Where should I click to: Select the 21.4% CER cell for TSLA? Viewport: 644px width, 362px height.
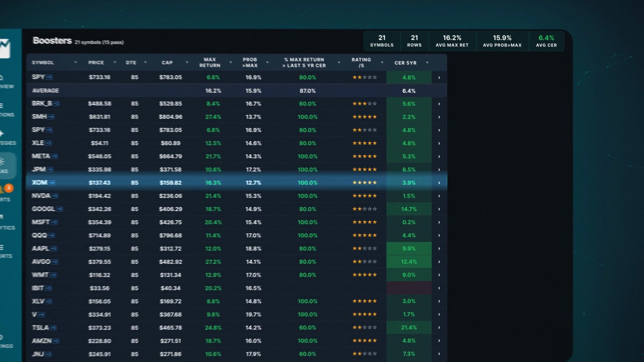click(x=409, y=328)
